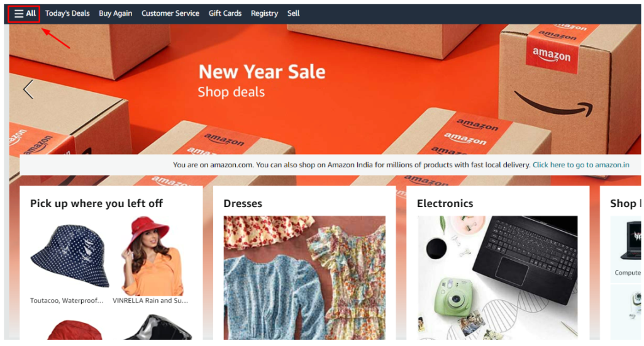Open Customer Service link

pos(170,14)
